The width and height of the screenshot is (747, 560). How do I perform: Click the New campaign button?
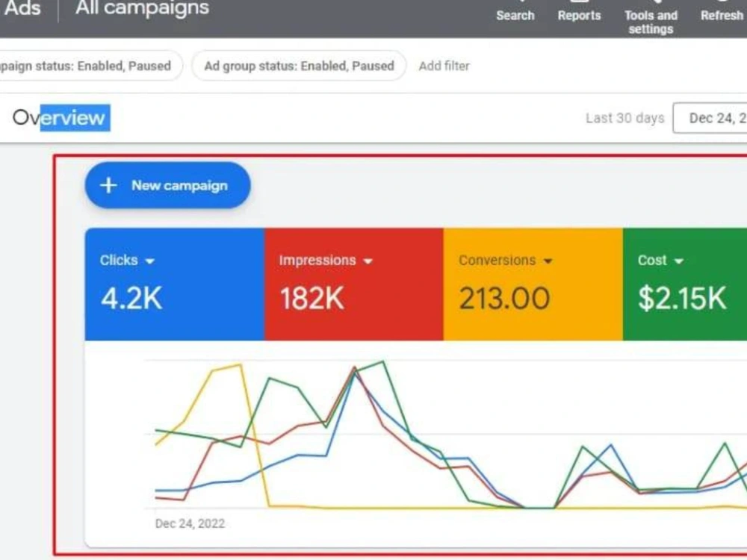coord(167,185)
